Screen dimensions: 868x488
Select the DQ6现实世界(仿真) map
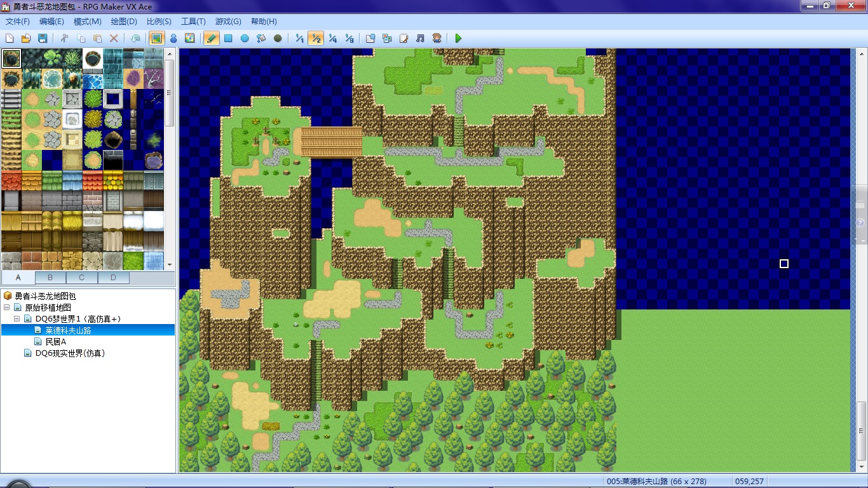click(x=70, y=353)
